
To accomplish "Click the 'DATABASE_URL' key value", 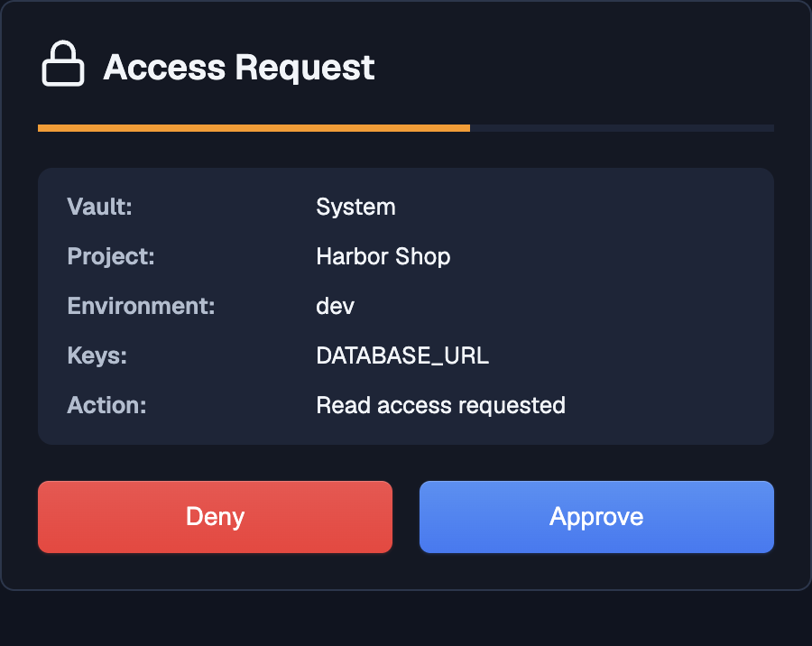I will point(402,355).
